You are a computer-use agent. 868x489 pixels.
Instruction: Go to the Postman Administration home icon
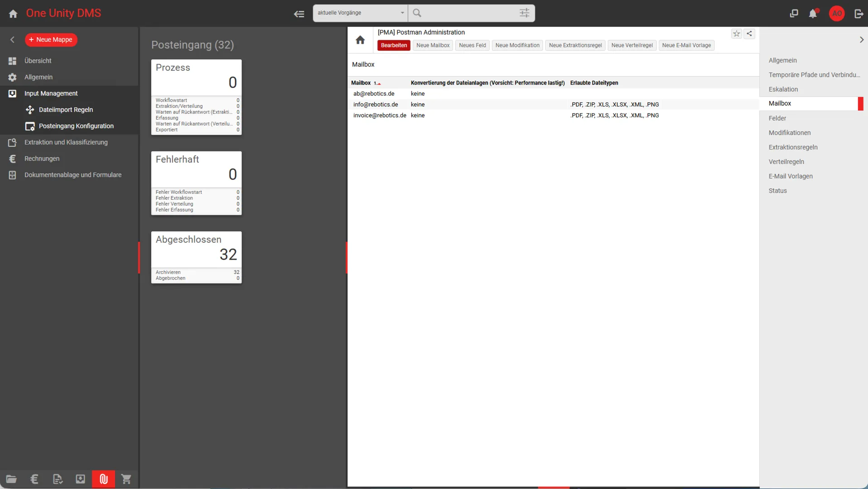coord(360,40)
